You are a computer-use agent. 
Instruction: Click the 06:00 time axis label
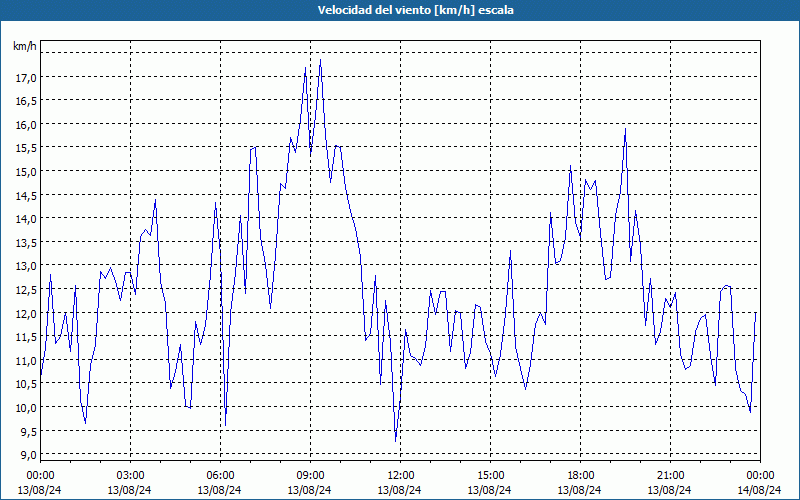point(220,476)
